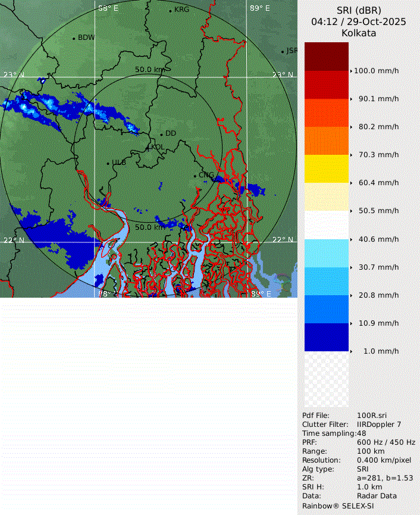Click the upper 50.0 km range ring label
This screenshot has width=420, height=515.
[149, 70]
